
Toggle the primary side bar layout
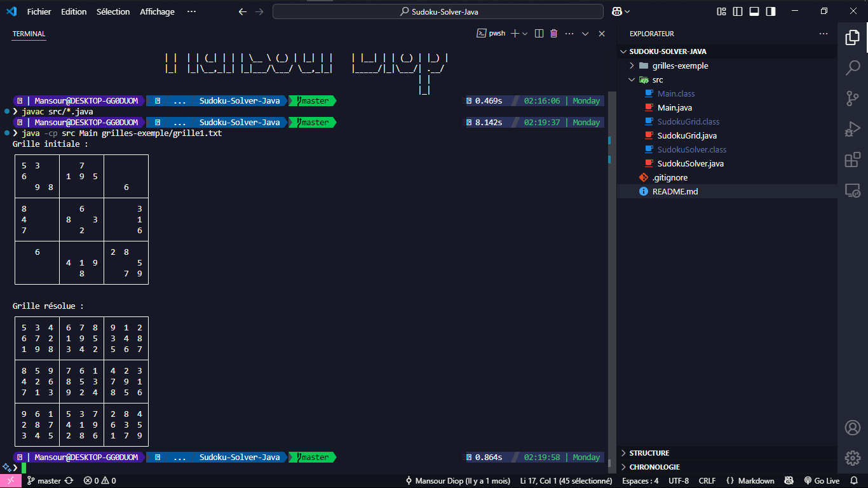738,11
